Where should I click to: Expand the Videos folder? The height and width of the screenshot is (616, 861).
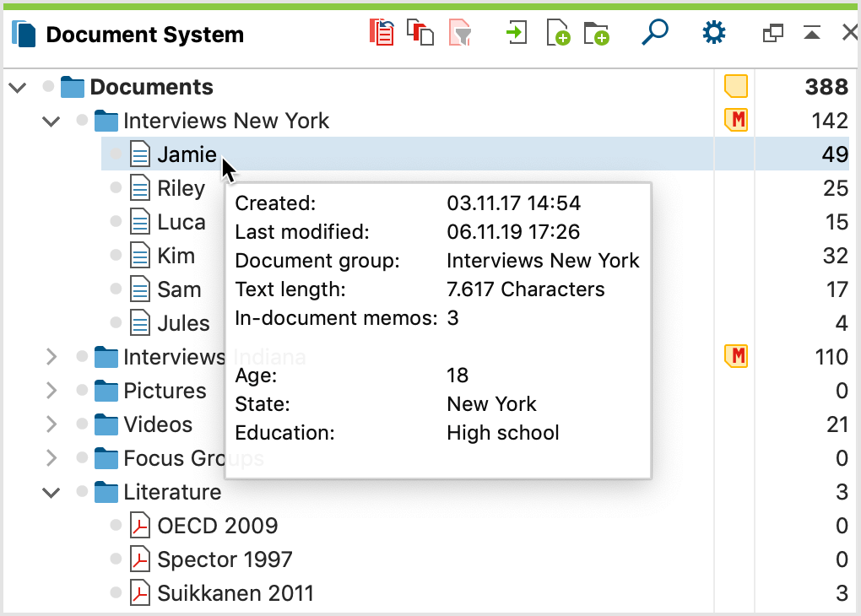51,424
